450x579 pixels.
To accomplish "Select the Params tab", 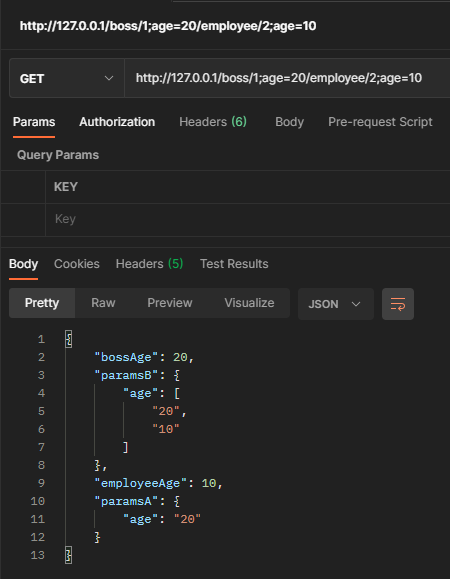I will [34, 122].
